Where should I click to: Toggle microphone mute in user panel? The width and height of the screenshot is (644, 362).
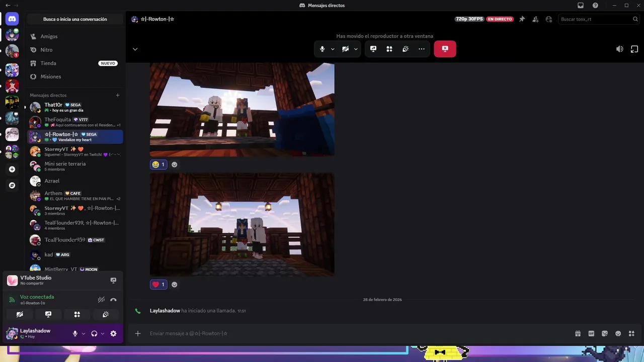(75, 333)
